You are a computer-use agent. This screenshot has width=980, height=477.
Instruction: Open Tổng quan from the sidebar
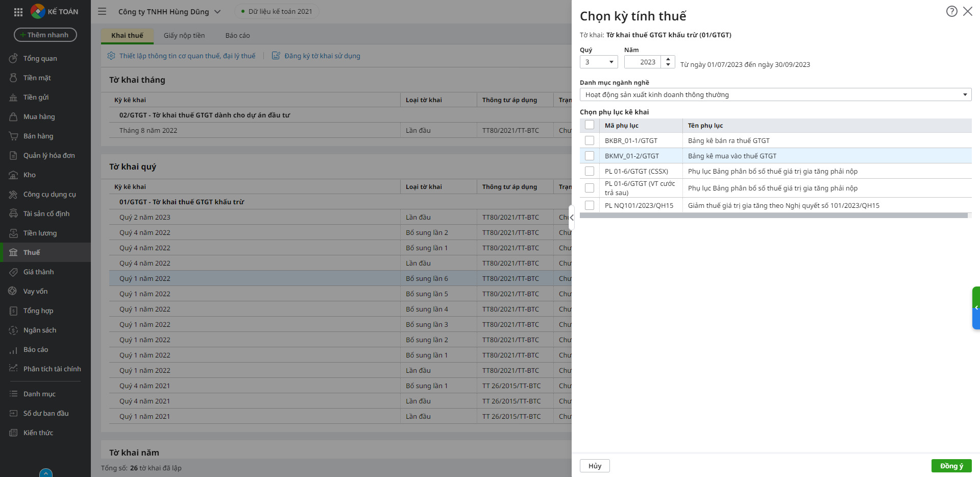tap(45, 58)
